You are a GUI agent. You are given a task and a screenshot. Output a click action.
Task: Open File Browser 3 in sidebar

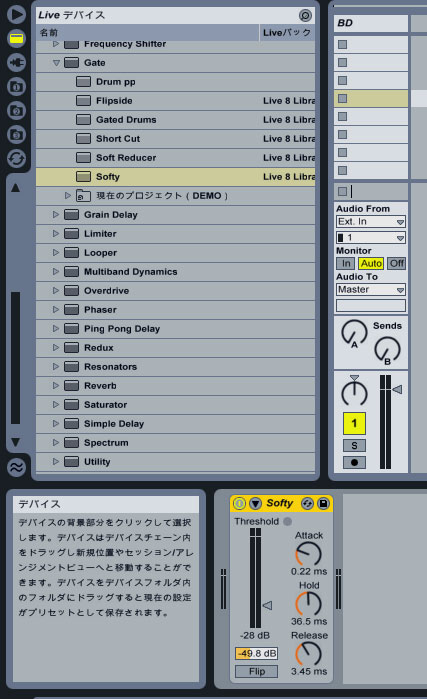coord(16,134)
